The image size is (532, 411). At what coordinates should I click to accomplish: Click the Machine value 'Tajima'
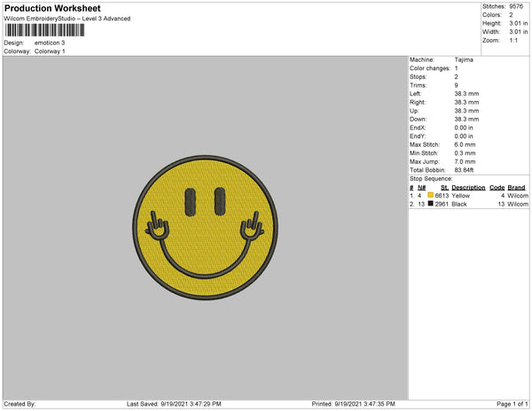coord(464,59)
